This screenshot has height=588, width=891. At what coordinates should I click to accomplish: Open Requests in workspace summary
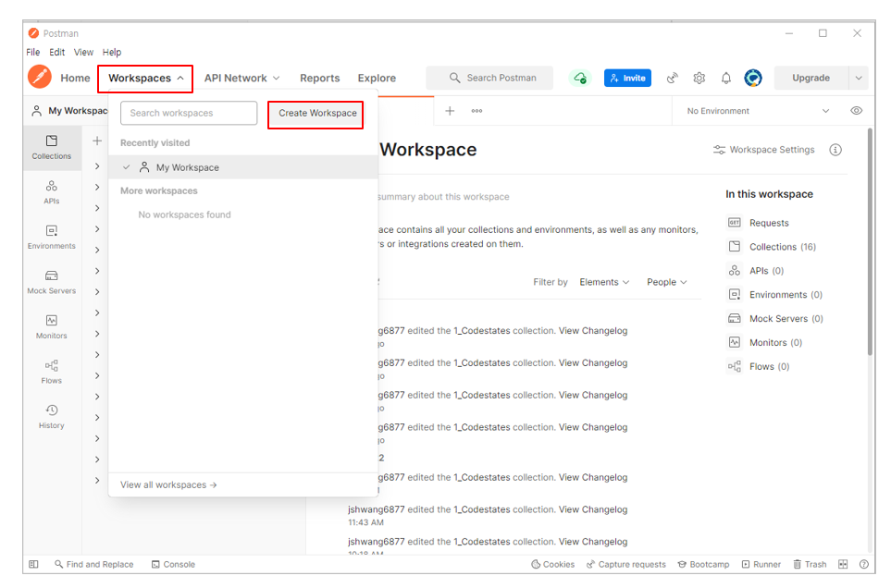click(759, 223)
